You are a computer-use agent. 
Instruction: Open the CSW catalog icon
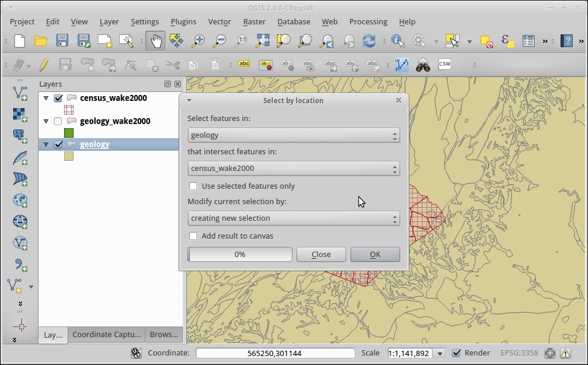click(x=444, y=65)
